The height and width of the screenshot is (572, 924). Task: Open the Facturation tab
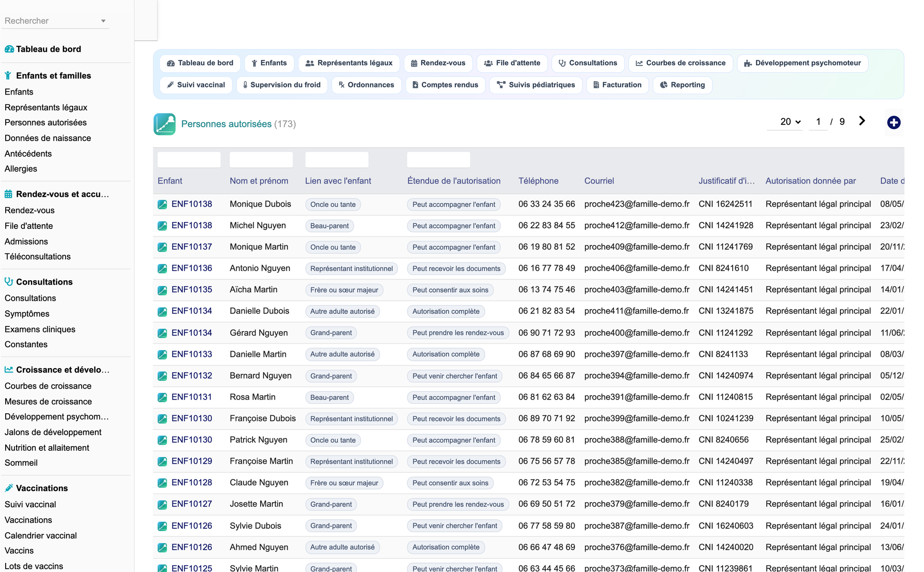pyautogui.click(x=617, y=85)
